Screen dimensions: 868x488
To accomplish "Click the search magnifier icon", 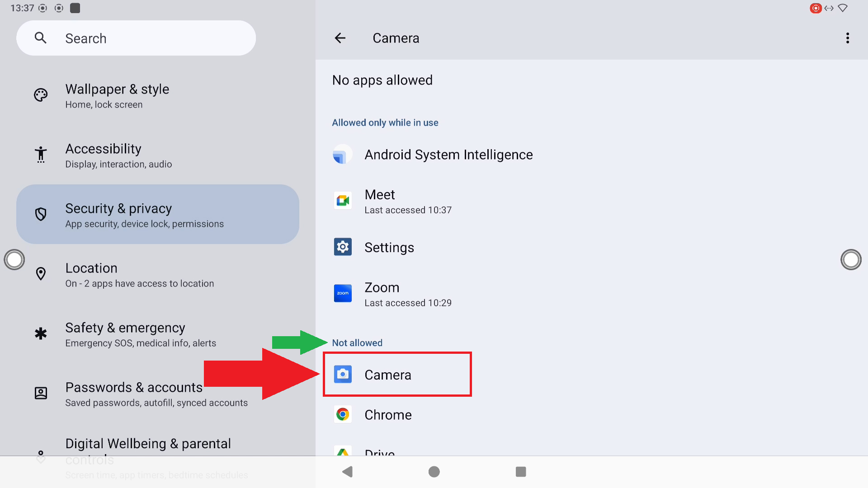I will (41, 38).
